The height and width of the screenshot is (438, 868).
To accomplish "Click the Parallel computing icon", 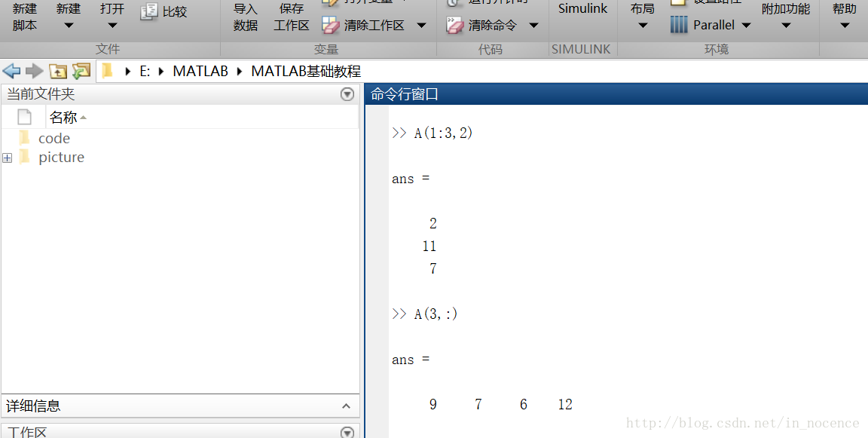I will (x=680, y=25).
